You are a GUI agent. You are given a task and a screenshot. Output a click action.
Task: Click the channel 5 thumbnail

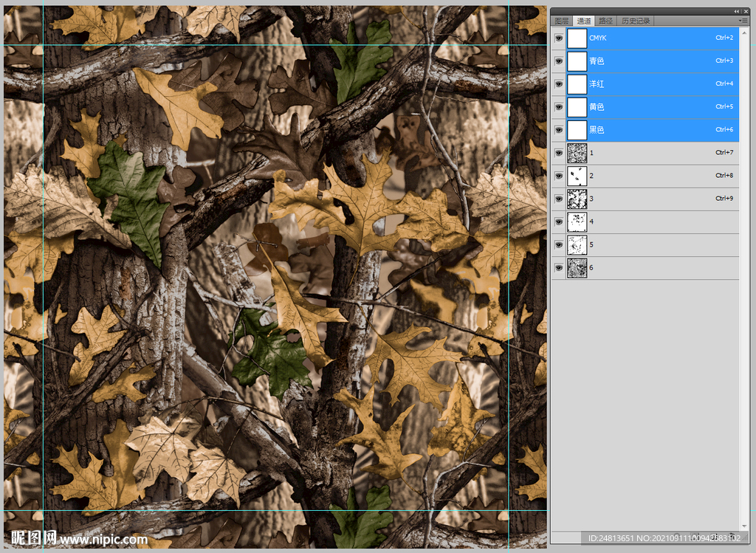point(577,245)
